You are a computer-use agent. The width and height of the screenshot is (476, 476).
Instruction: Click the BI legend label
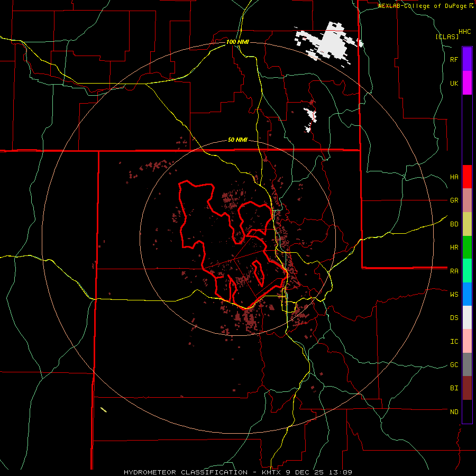[x=454, y=388]
